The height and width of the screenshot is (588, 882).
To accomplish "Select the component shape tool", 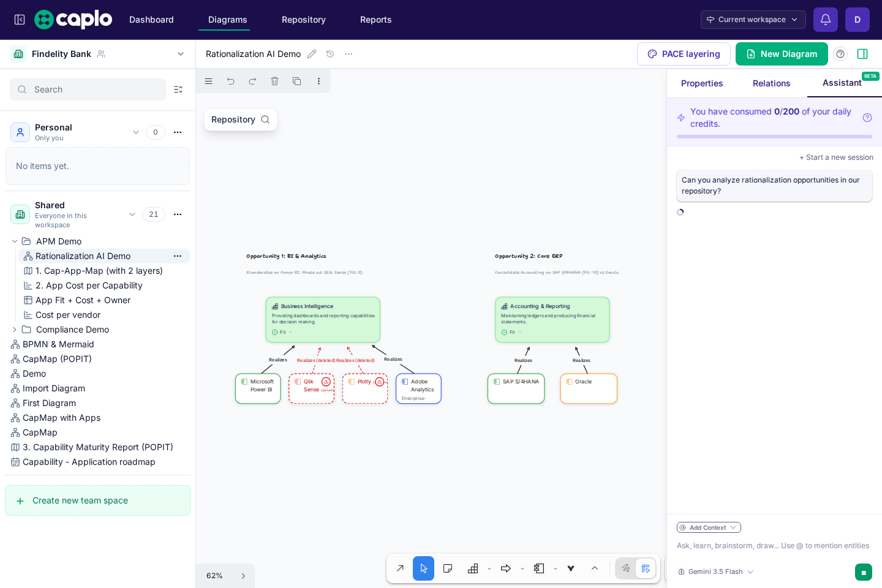I will [539, 568].
